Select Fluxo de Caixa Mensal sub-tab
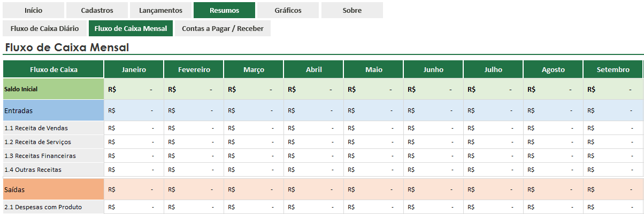 tap(131, 28)
